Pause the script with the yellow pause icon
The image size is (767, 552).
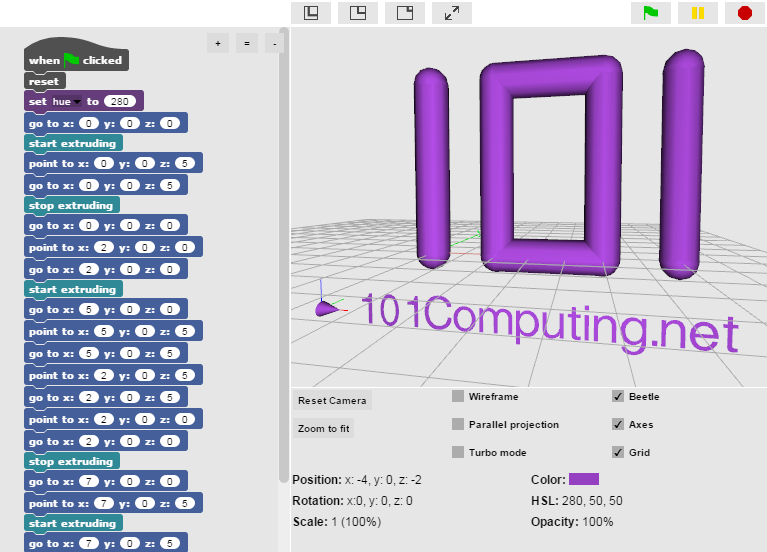coord(698,13)
